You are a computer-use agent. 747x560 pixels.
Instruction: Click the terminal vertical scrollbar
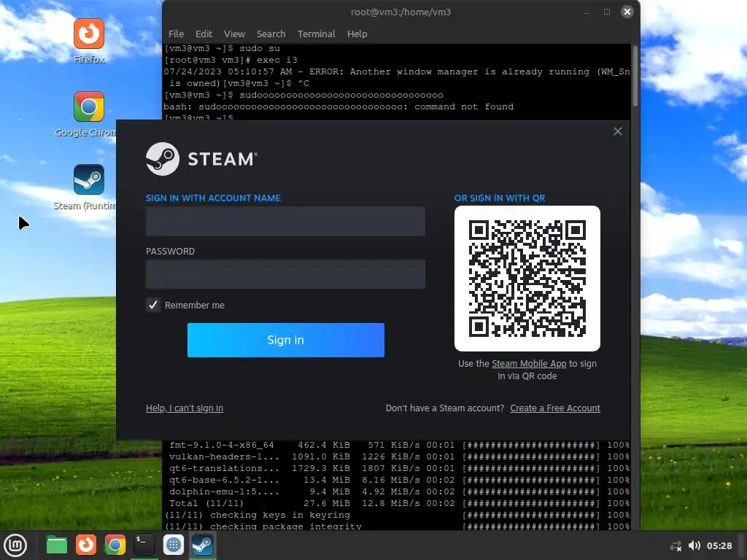[635, 76]
